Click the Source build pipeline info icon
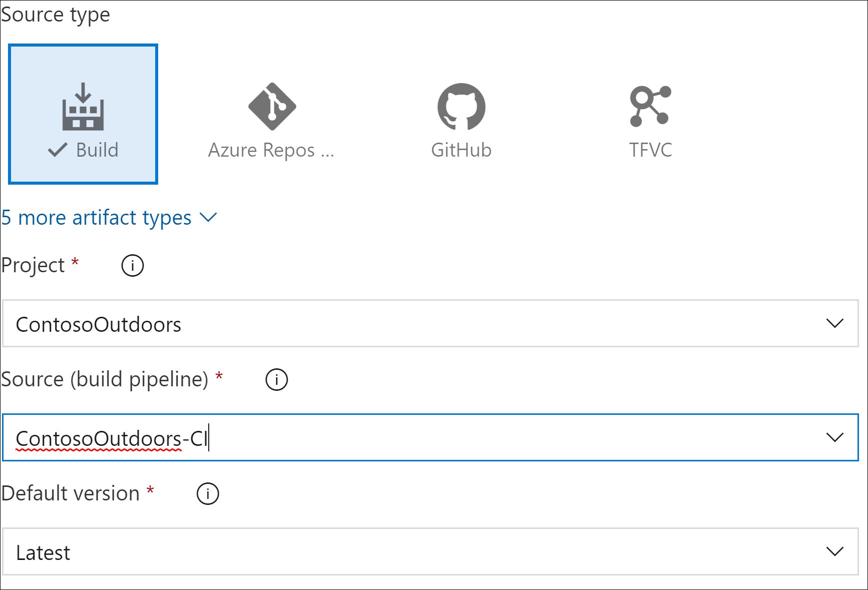Image resolution: width=868 pixels, height=590 pixels. pos(276,379)
